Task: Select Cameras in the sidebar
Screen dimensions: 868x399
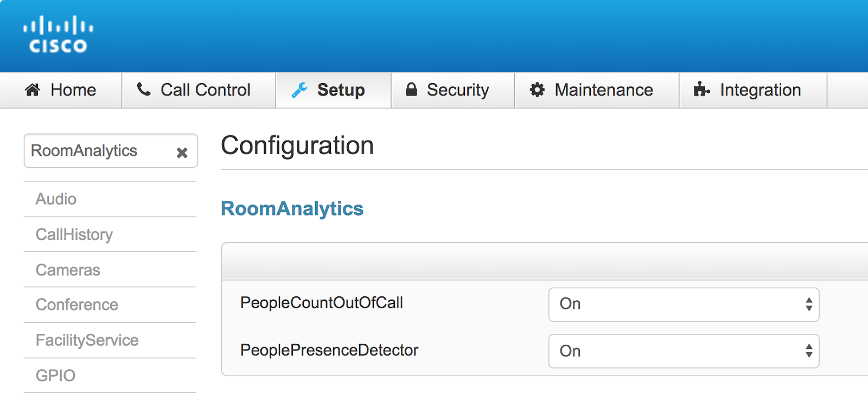Action: point(110,270)
